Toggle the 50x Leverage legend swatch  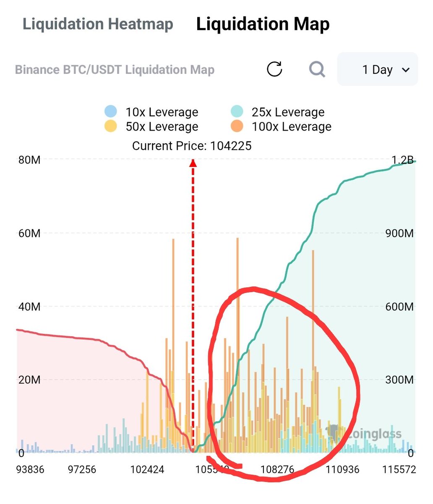(x=111, y=126)
